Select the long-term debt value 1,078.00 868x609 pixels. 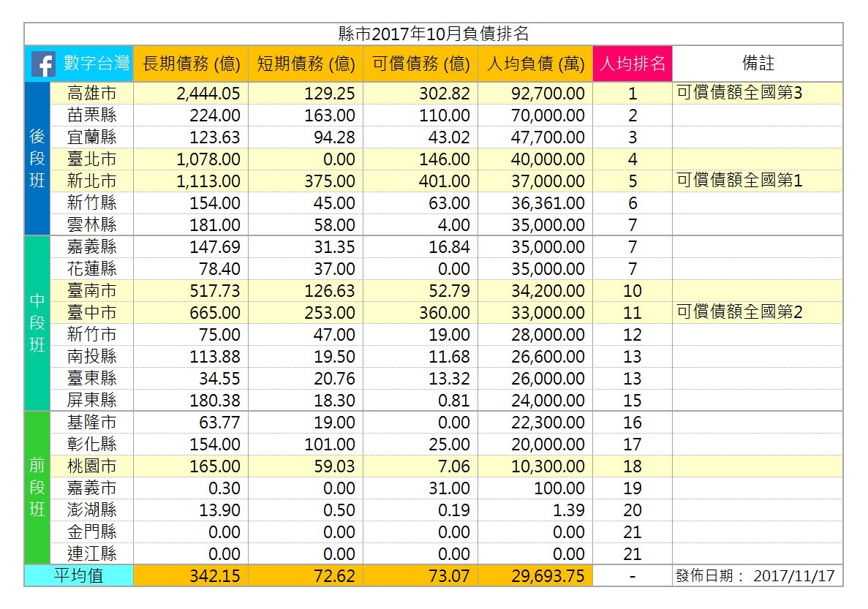pyautogui.click(x=208, y=159)
